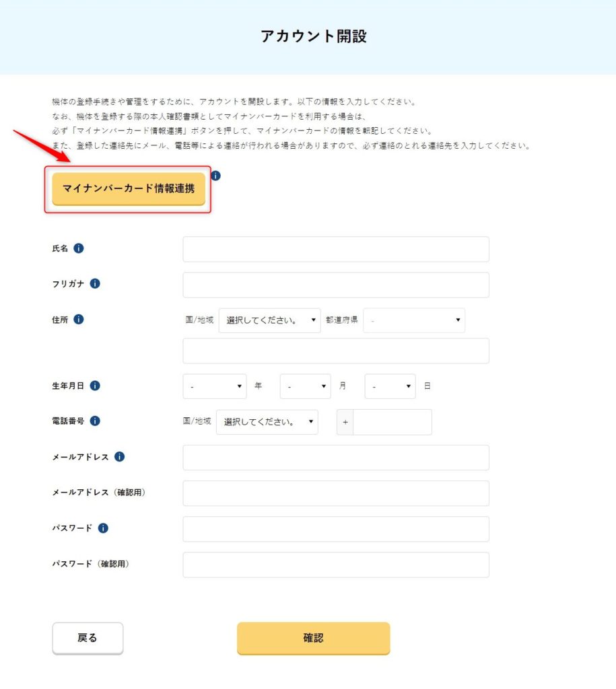This screenshot has height=689, width=616.
Task: Select the birth month (月) dropdown
Action: pos(305,386)
